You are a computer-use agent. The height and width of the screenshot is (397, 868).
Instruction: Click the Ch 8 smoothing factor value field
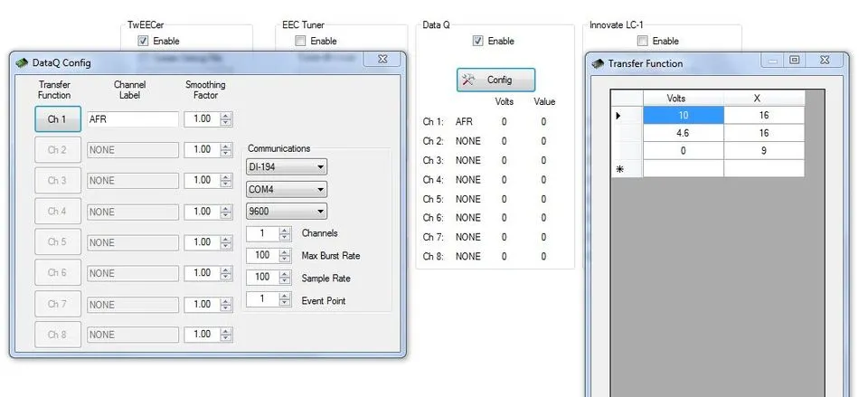pos(202,335)
